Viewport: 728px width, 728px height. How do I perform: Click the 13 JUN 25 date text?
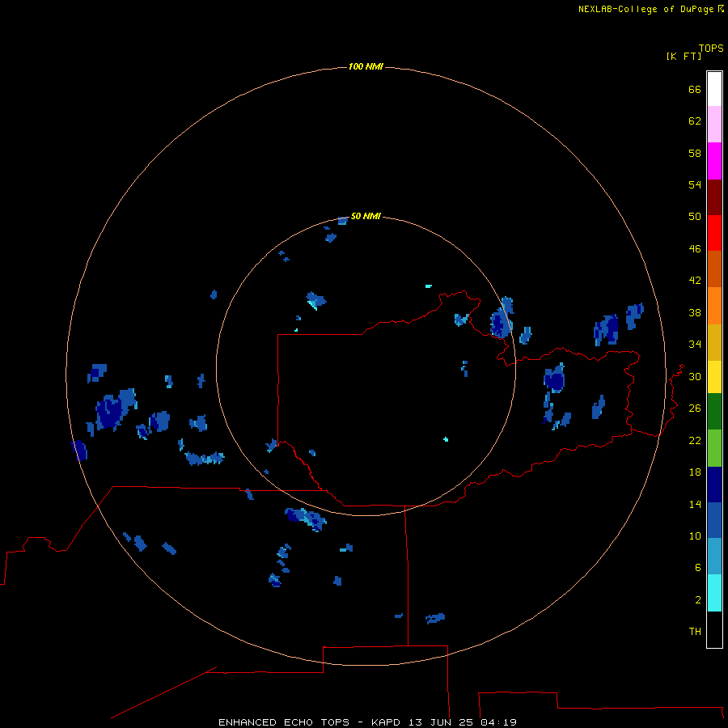point(441,722)
